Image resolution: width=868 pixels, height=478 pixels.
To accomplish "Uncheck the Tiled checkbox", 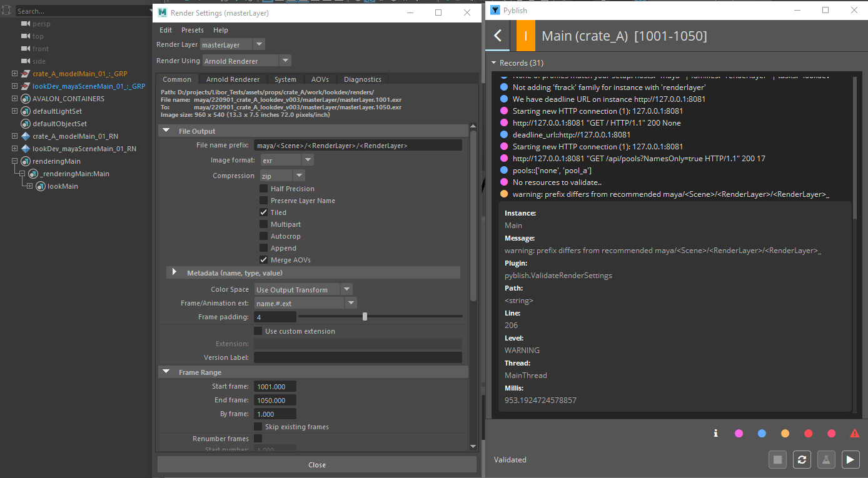I will coord(264,212).
